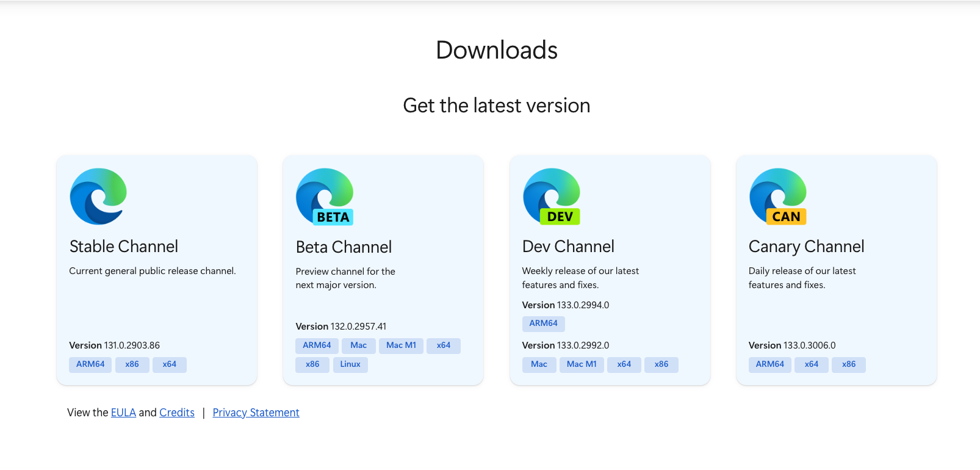The height and width of the screenshot is (470, 980).
Task: Click the Beta Channel heading
Action: (344, 247)
